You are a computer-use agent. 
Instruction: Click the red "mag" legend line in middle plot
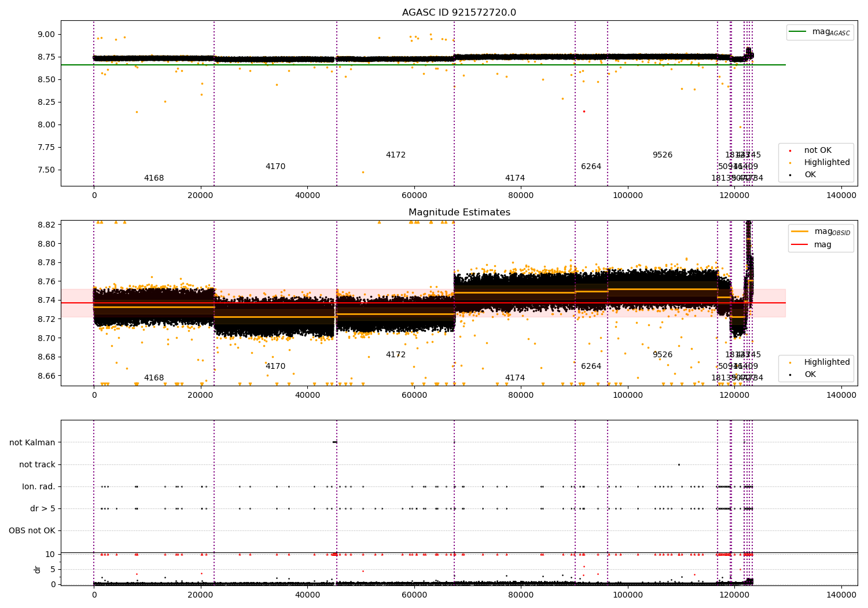800,244
